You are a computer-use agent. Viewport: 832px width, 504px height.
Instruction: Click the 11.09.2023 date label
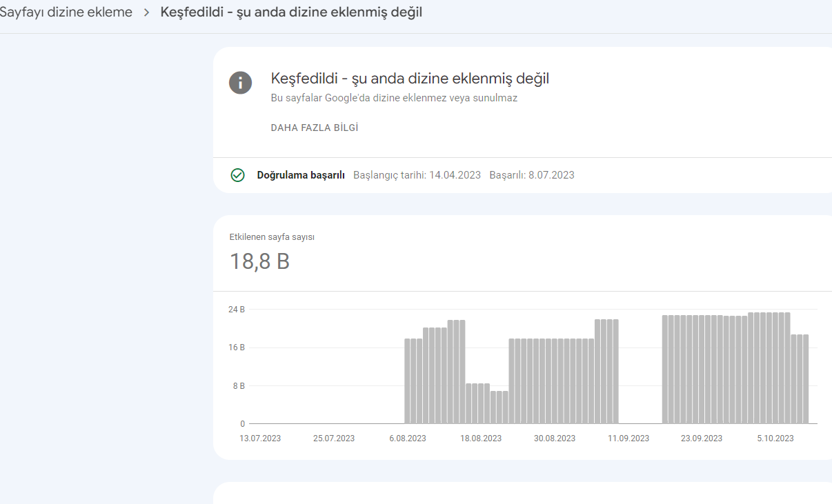(628, 439)
